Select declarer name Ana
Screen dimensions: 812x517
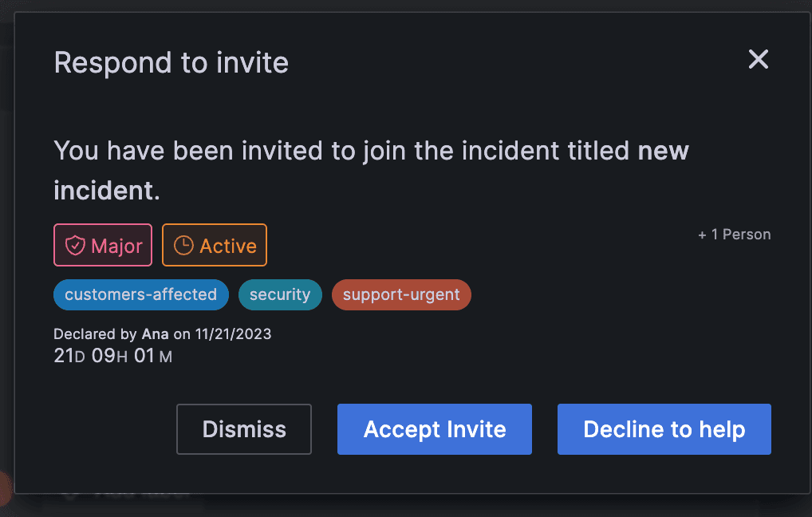pos(155,333)
